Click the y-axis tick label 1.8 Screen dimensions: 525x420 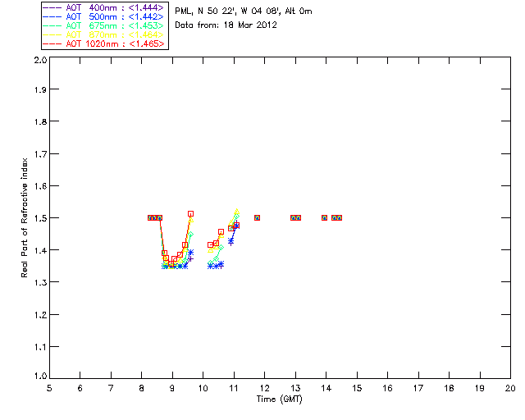(40, 121)
